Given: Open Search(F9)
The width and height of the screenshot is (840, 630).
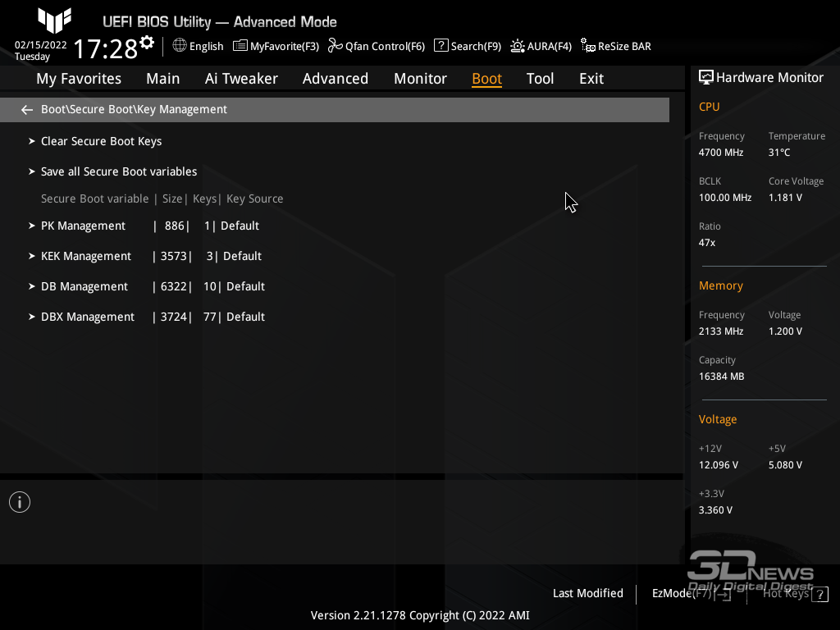Looking at the screenshot, I should click(476, 47).
